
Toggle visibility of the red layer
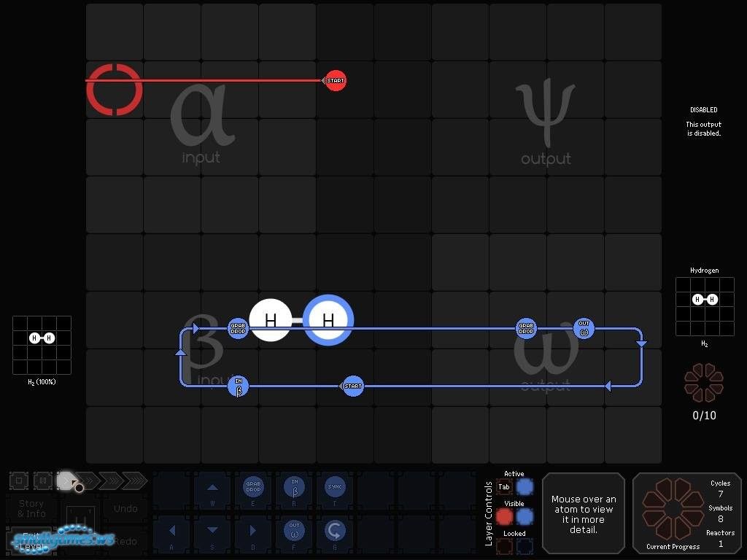[504, 517]
